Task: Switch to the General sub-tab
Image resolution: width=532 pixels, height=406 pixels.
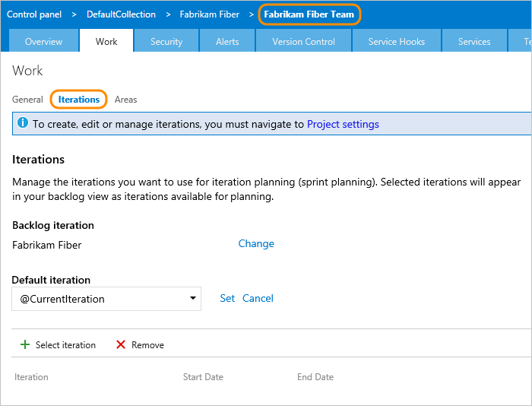Action: pyautogui.click(x=27, y=100)
